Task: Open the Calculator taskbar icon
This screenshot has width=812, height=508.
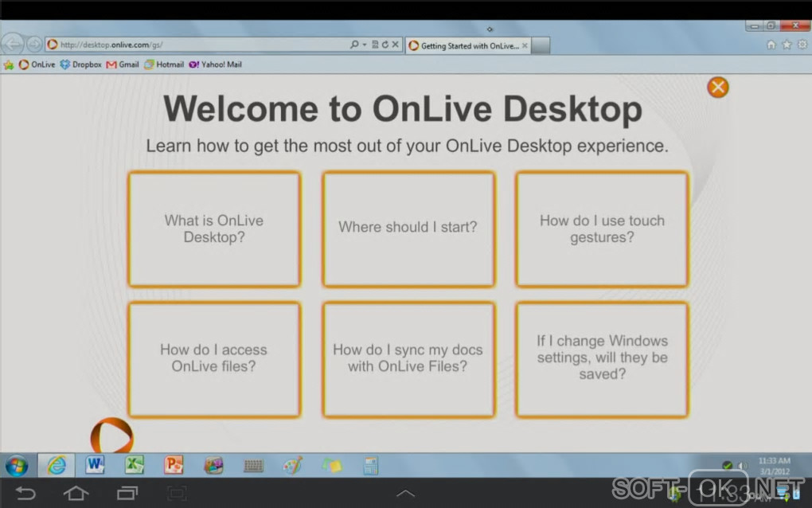Action: click(x=370, y=466)
